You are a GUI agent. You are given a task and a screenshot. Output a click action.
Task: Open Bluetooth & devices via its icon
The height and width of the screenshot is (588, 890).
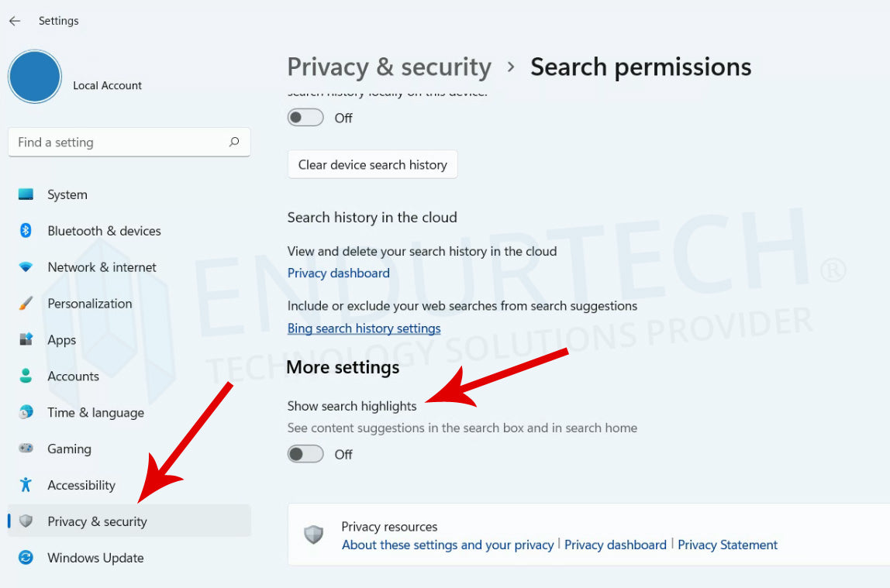pyautogui.click(x=26, y=231)
